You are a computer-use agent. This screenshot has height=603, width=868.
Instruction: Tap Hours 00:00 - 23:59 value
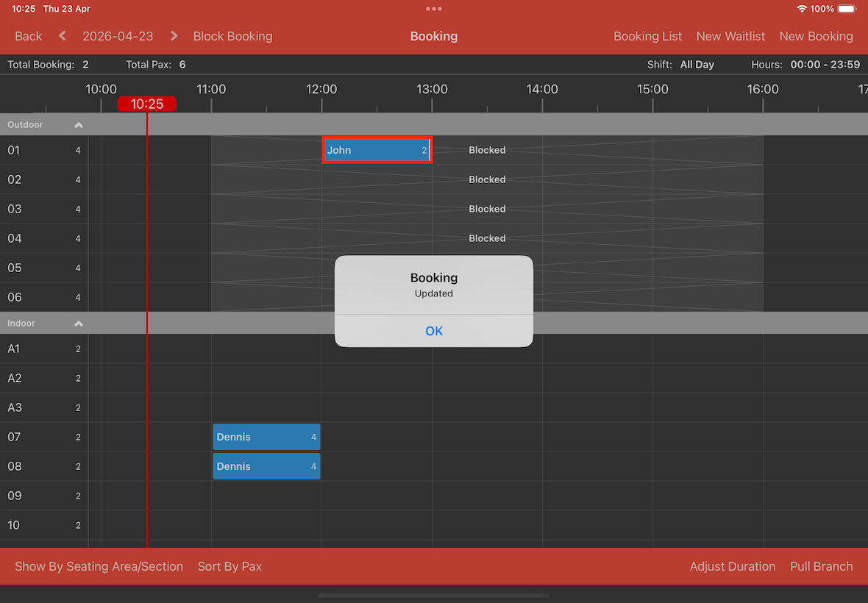[x=825, y=65]
